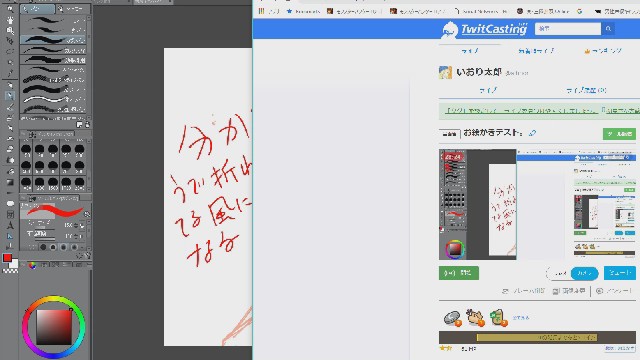640x360 pixels.
Task: Toggle the blue pill switch beside mute button
Action: coord(584,273)
